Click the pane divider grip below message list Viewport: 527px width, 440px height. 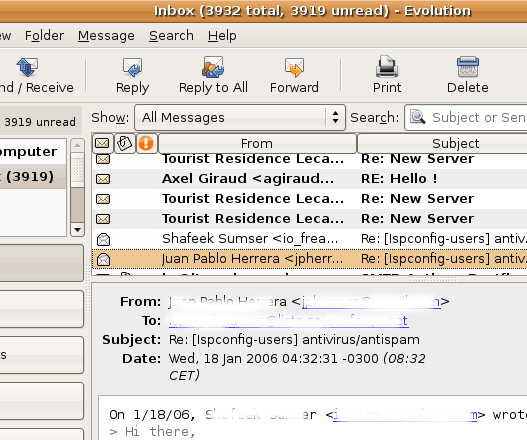click(x=432, y=279)
